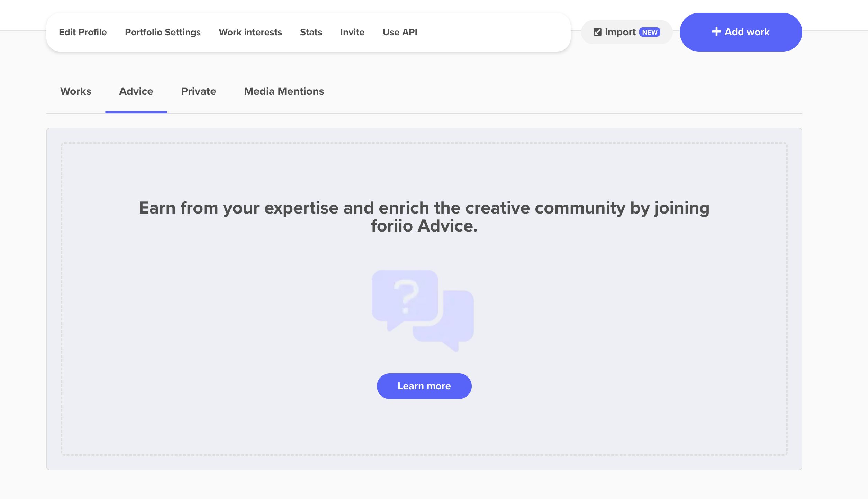
Task: Open the Media Mentions tab
Action: click(284, 91)
